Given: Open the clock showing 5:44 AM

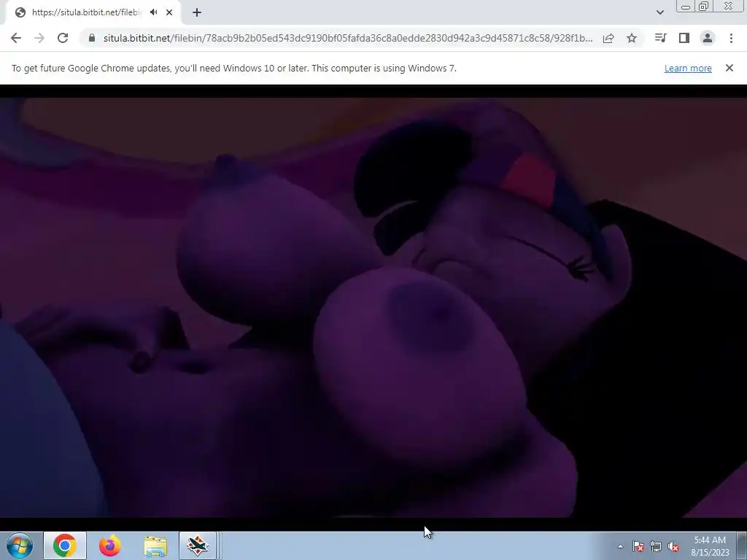Looking at the screenshot, I should 710,546.
